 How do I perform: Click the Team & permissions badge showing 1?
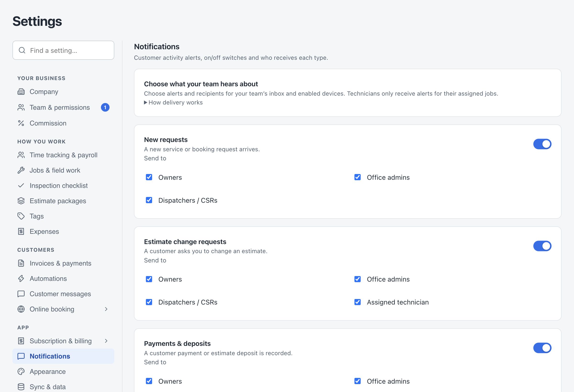point(105,107)
